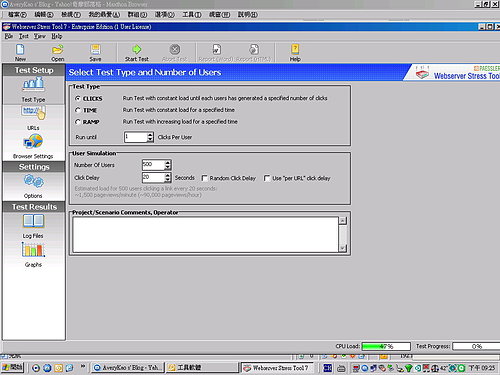The width and height of the screenshot is (500, 375).
Task: Click the Settings sidebar header
Action: coord(34,167)
